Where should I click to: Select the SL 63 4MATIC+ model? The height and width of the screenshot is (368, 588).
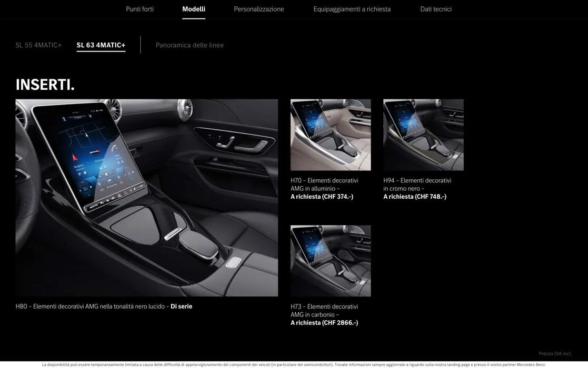tap(101, 45)
